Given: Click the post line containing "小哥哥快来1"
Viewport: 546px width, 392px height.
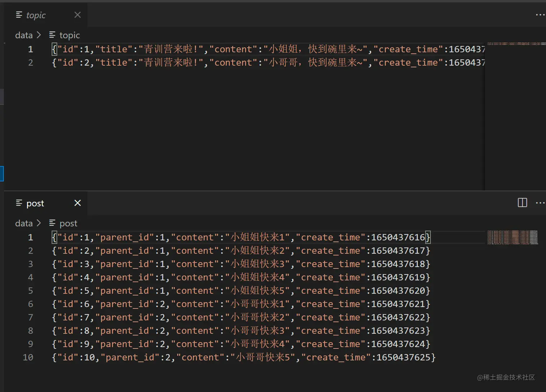Looking at the screenshot, I should point(241,304).
